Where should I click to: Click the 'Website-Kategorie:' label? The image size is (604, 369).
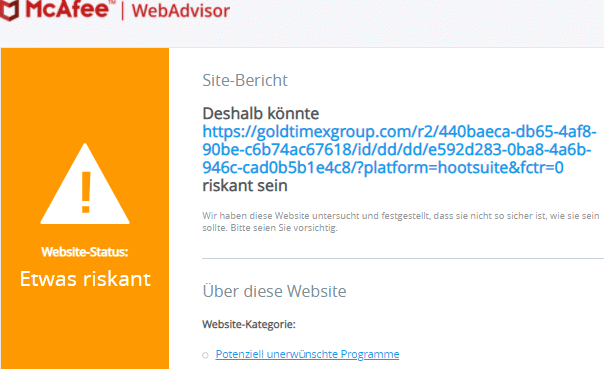[249, 324]
